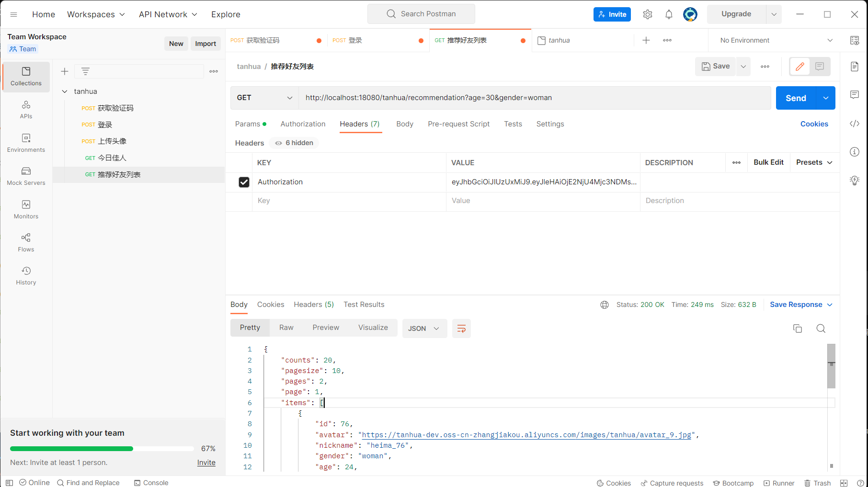The height and width of the screenshot is (487, 868).
Task: Switch to the request Body tab
Action: point(405,124)
